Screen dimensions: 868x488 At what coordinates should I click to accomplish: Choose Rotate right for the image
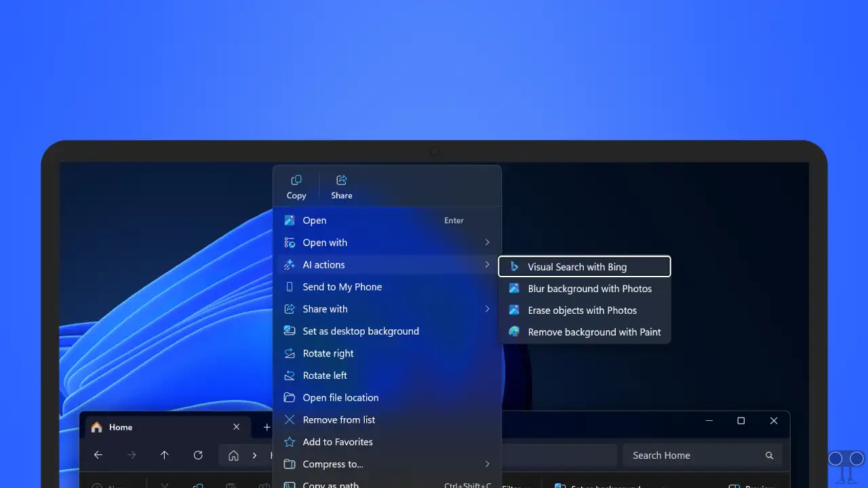click(x=328, y=353)
